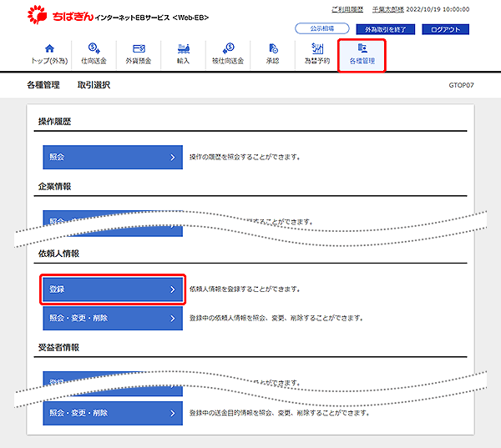Click the ログアウト button
This screenshot has width=501, height=448.
click(445, 29)
